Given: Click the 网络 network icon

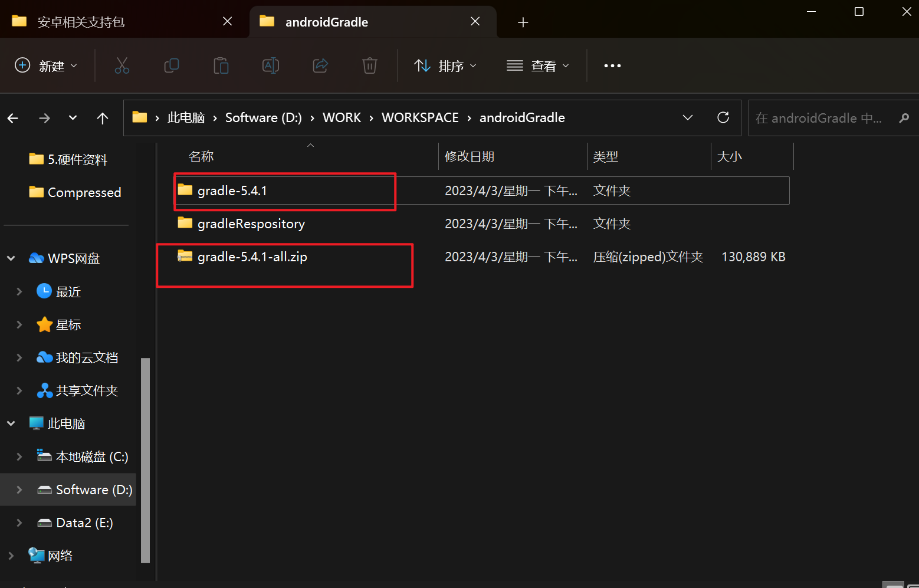Looking at the screenshot, I should 37,555.
